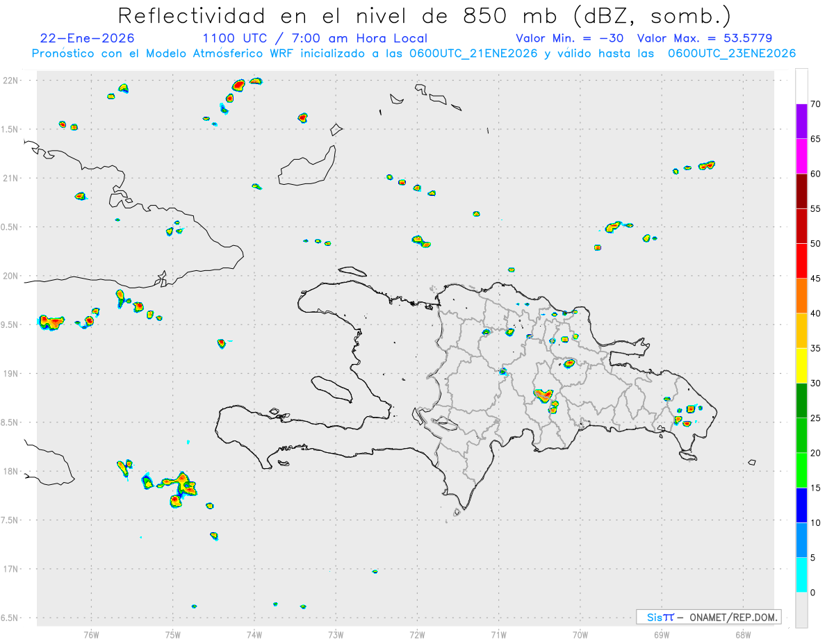The image size is (834, 644).
Task: Click the purple 65-70 dBZ legend band
Action: coord(801,121)
